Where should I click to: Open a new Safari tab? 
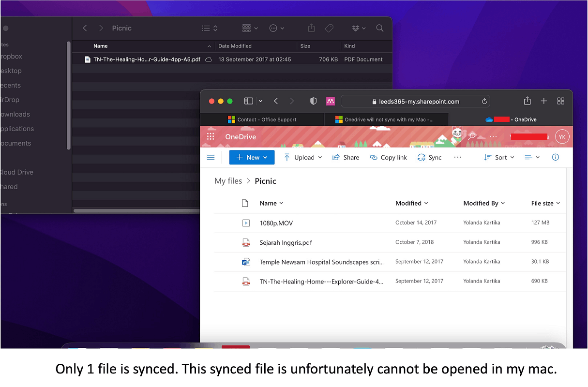pyautogui.click(x=544, y=101)
